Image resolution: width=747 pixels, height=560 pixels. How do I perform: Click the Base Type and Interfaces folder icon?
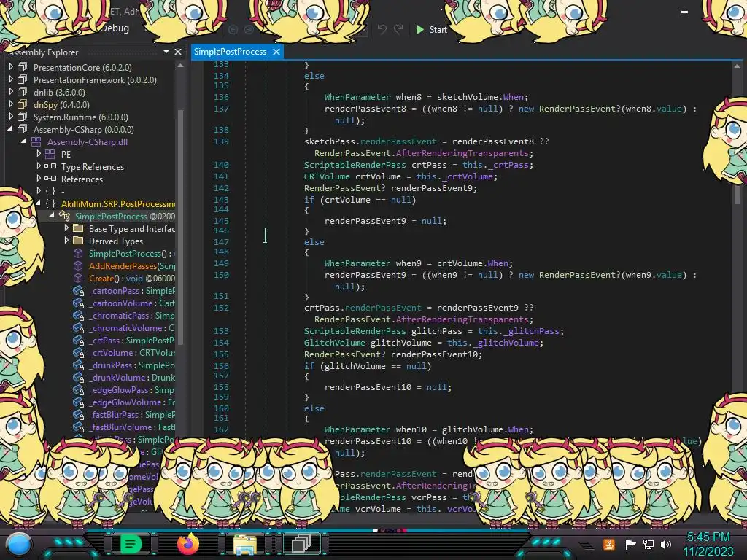tap(78, 228)
